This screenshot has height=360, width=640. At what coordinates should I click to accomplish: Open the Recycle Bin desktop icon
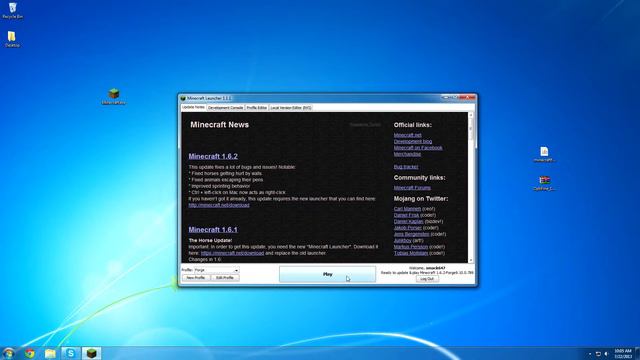pos(12,11)
